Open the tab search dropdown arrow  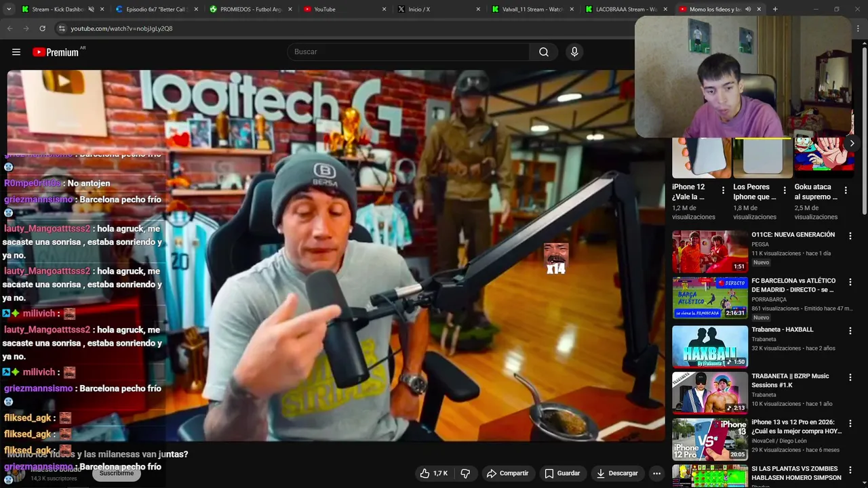pyautogui.click(x=8, y=9)
